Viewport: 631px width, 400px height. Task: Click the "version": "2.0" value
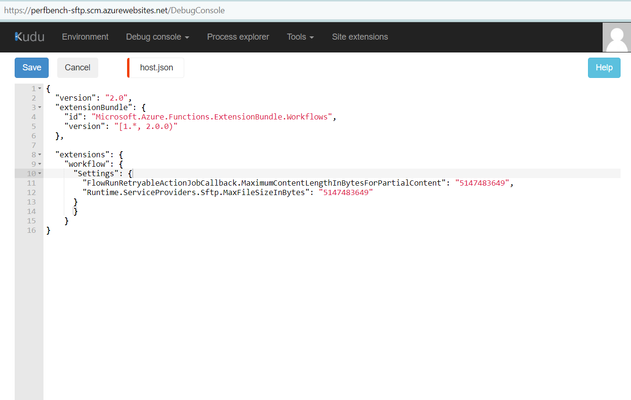116,98
